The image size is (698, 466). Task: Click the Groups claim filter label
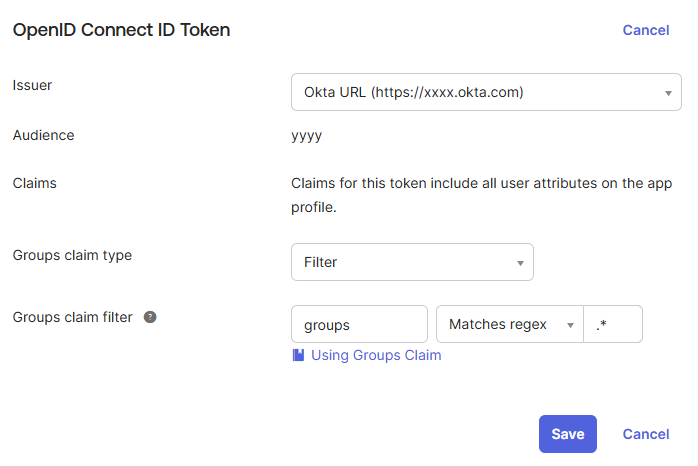tap(72, 317)
